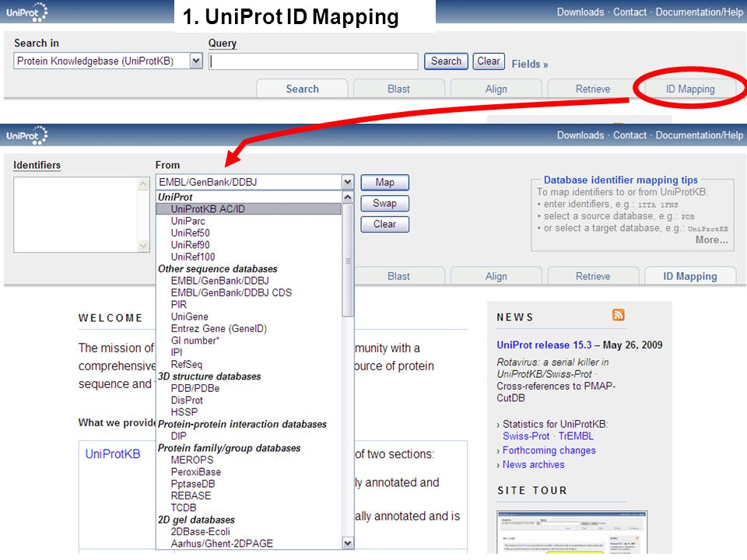Image resolution: width=747 pixels, height=560 pixels.
Task: Click the Clear button next to the Query field
Action: point(489,61)
